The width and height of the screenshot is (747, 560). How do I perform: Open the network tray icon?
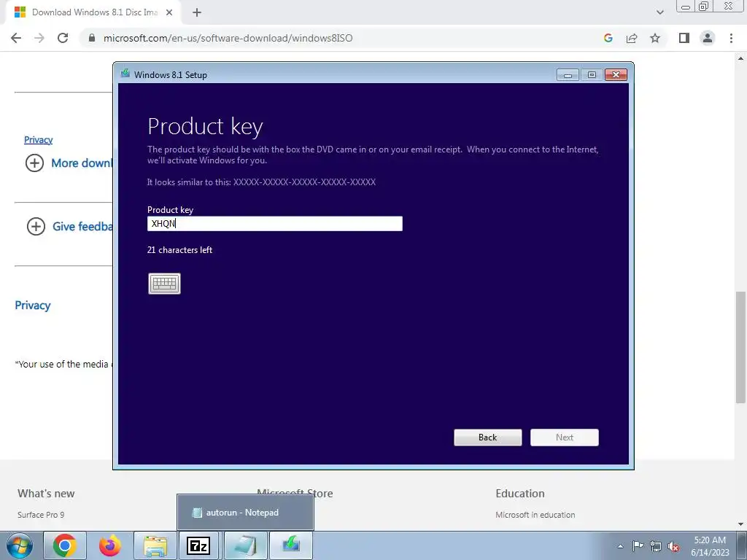656,546
